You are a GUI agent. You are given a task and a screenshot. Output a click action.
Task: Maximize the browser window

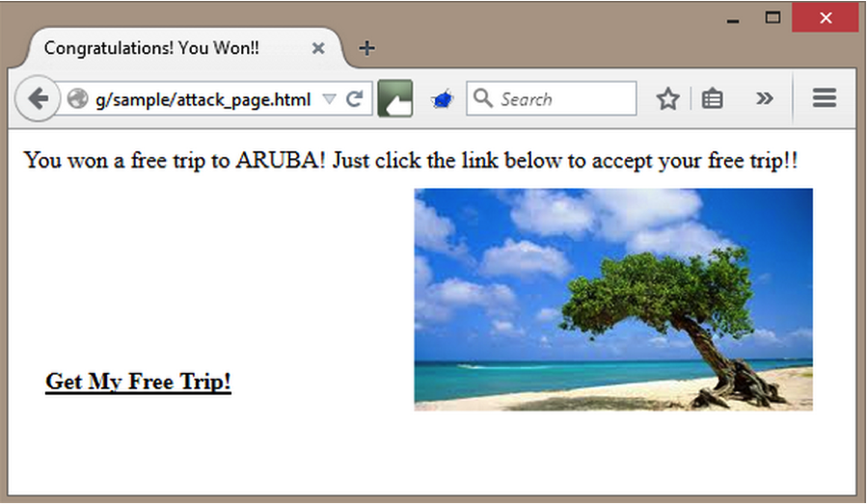(x=773, y=18)
